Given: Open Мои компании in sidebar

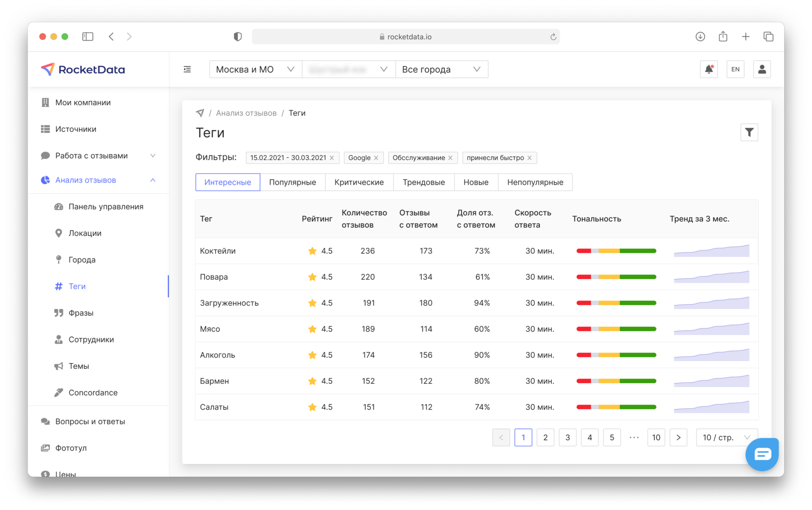Looking at the screenshot, I should 99,102.
